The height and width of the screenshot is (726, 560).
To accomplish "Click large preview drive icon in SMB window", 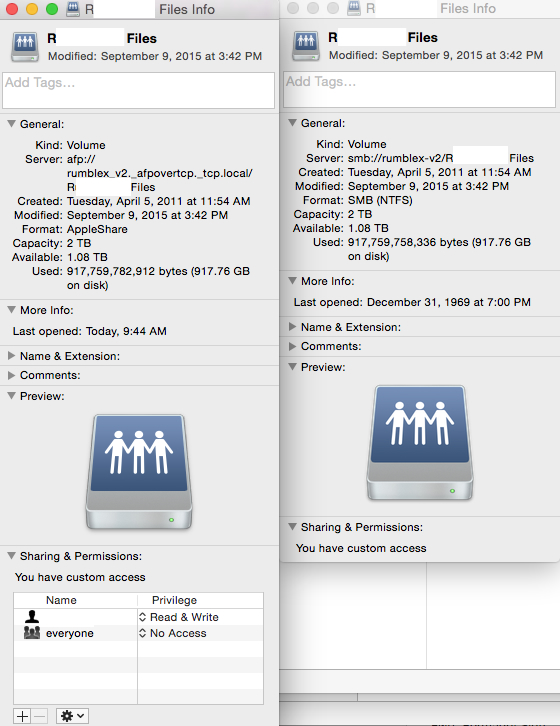I will tap(420, 443).
